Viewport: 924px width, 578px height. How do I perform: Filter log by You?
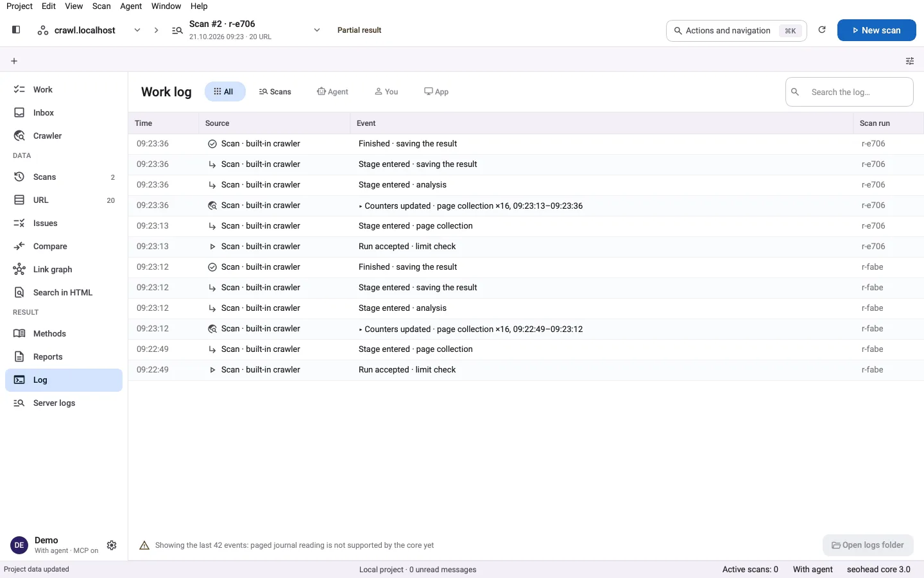tap(386, 92)
